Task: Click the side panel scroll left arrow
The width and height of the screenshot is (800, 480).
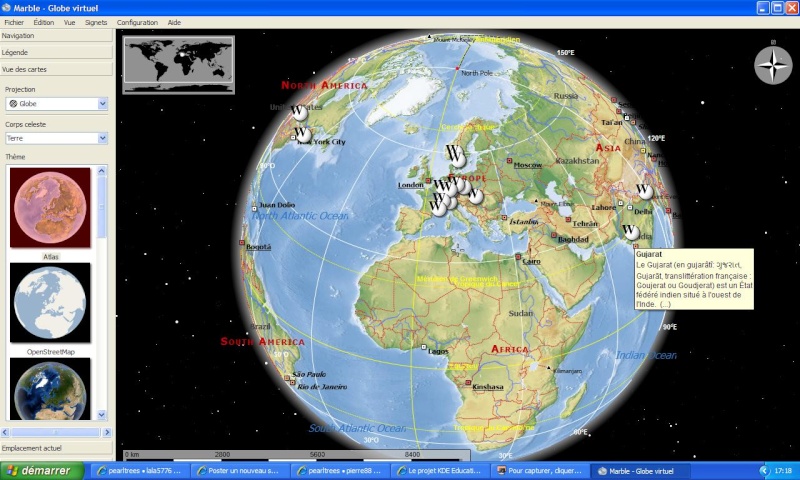Action: point(5,433)
